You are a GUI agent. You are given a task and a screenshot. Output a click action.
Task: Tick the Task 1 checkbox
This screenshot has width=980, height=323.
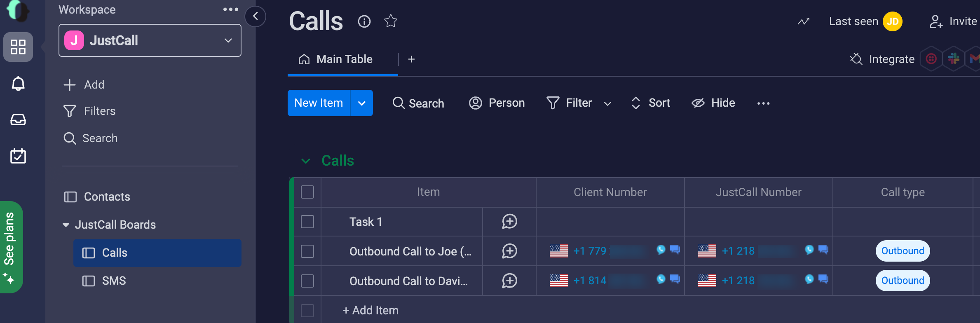pyautogui.click(x=307, y=222)
